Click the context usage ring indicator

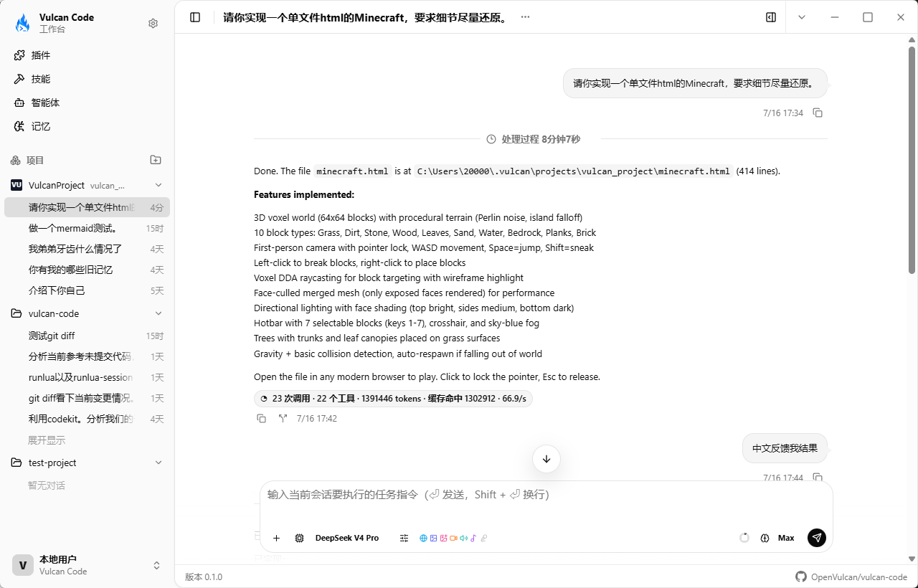744,538
